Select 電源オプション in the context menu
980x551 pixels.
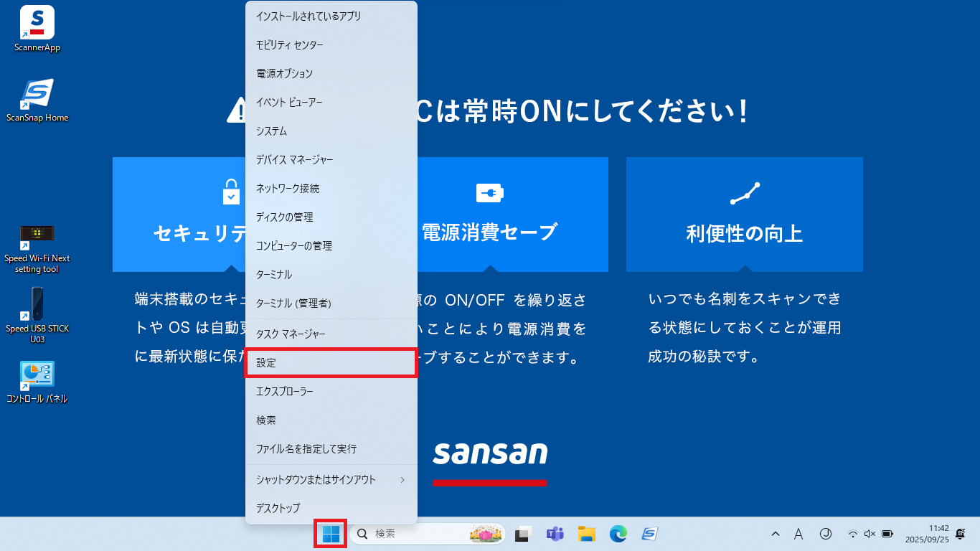pos(331,73)
